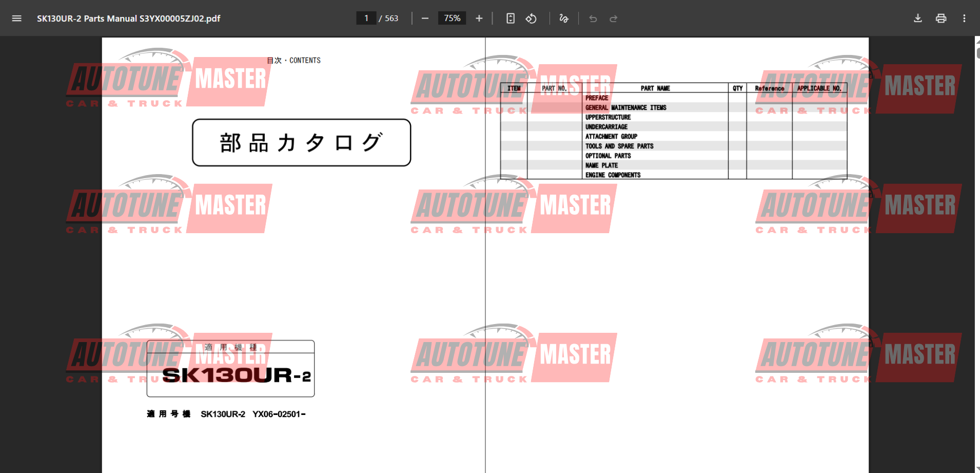The image size is (980, 473).
Task: Download the SK130UR-2 parts manual
Action: coord(918,18)
